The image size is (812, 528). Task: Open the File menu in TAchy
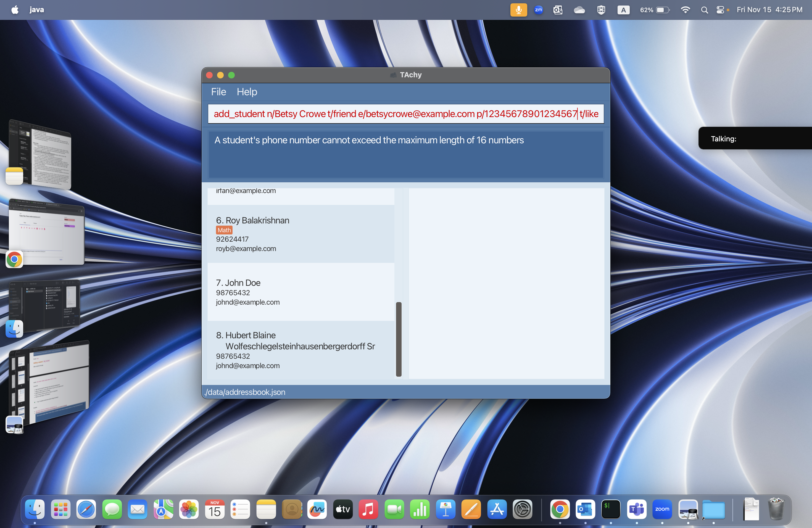[218, 92]
